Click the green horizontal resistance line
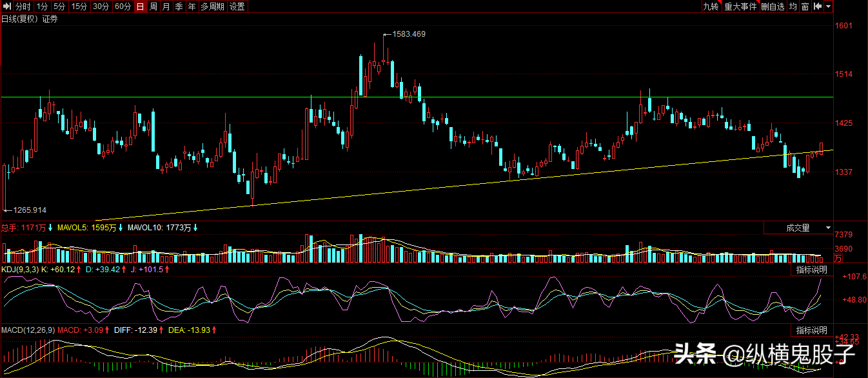 click(x=193, y=97)
